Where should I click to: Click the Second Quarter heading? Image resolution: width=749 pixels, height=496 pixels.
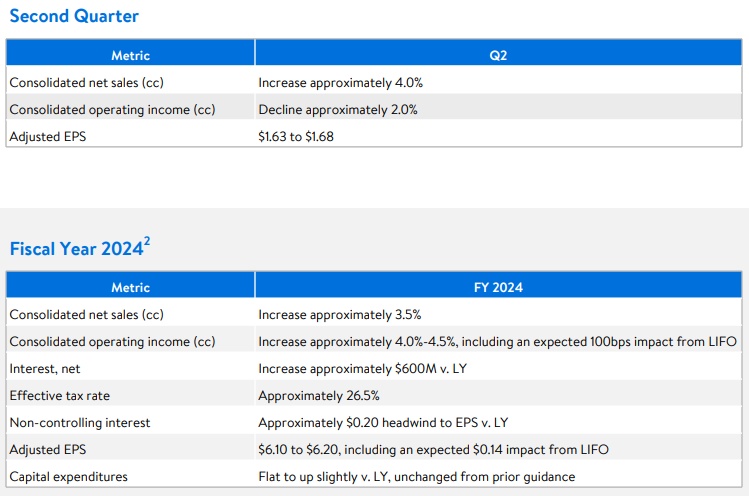point(74,16)
